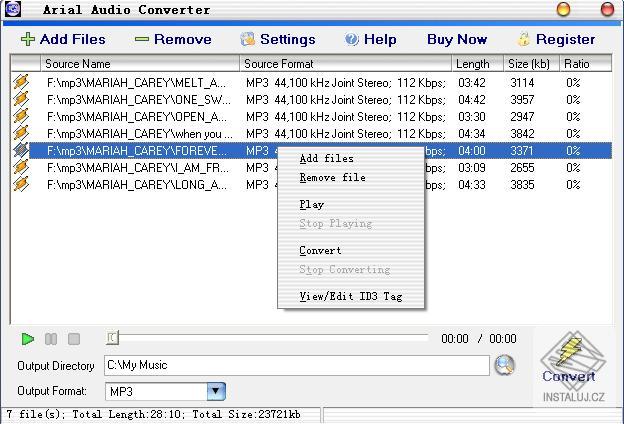Open the Settings toolbar icon
The width and height of the screenshot is (624, 424).
[248, 39]
